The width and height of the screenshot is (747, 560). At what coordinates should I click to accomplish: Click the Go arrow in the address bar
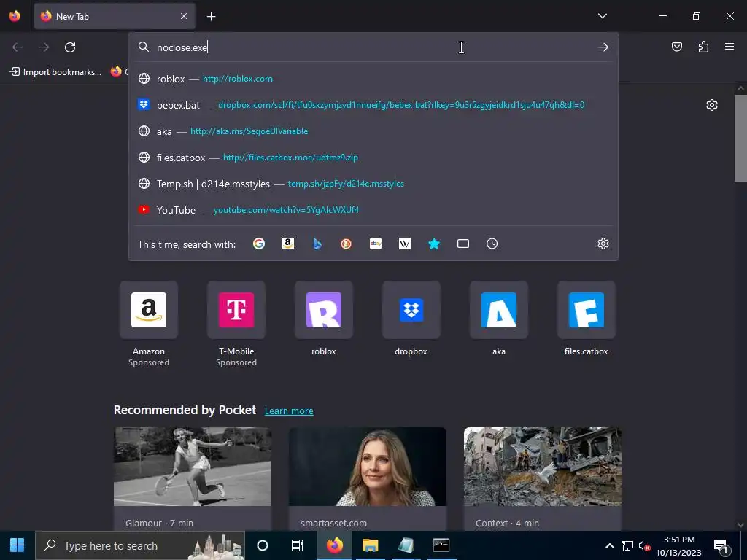pyautogui.click(x=603, y=47)
